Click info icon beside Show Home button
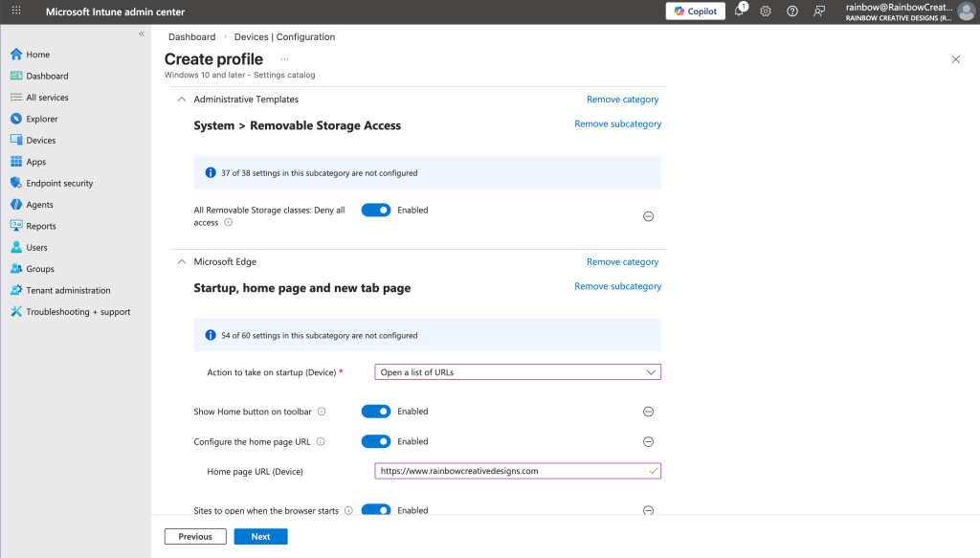Viewport: 980px width, 558px height. click(x=322, y=412)
